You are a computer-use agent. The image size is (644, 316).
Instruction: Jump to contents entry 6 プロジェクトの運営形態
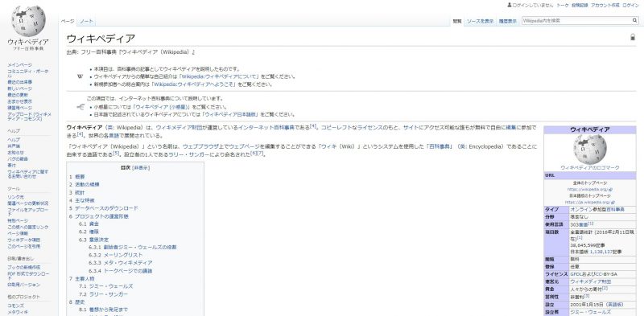(x=98, y=216)
